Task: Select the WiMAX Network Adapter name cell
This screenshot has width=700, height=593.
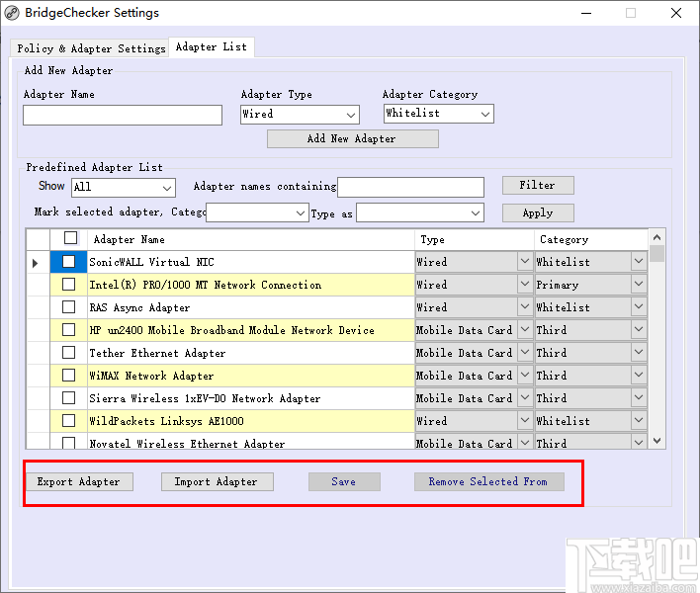Action: (x=250, y=376)
